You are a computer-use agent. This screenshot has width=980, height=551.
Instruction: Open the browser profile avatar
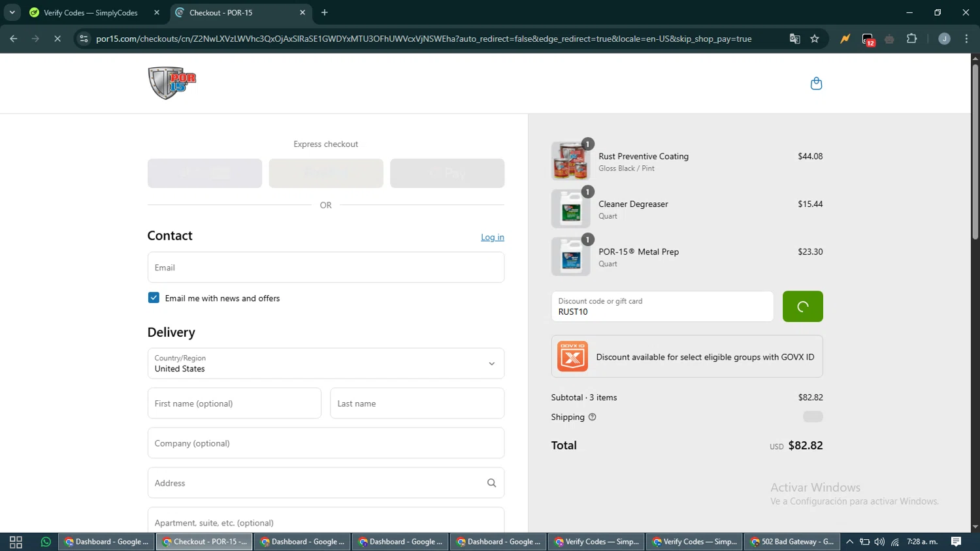click(944, 39)
